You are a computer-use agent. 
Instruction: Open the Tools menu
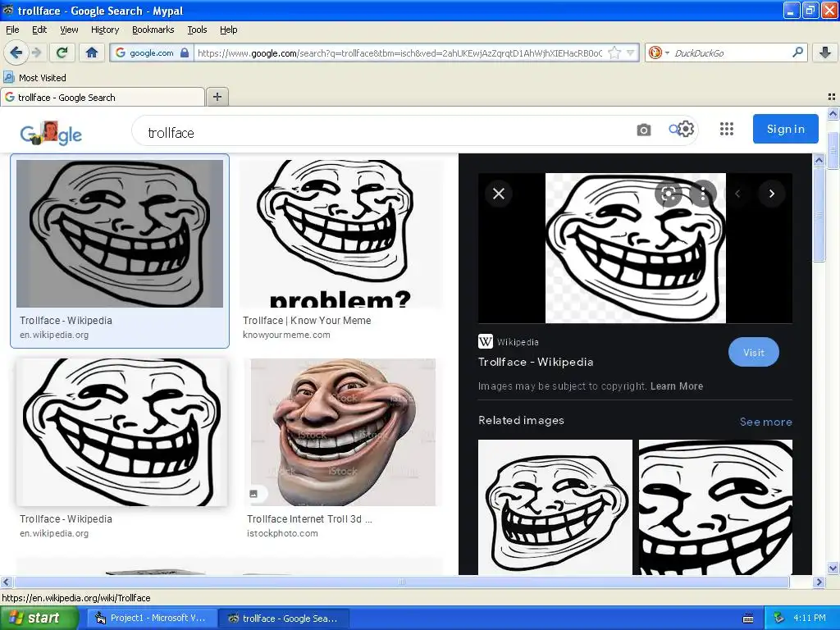coord(197,30)
